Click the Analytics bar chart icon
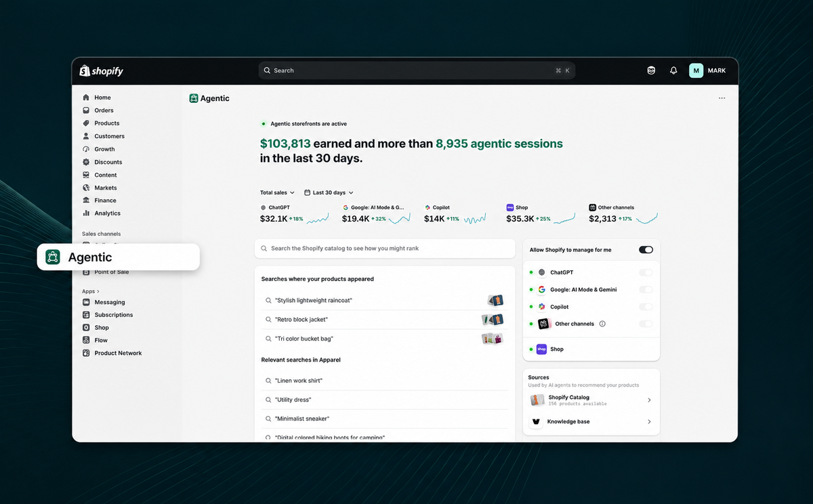The height and width of the screenshot is (504, 813). coord(86,213)
